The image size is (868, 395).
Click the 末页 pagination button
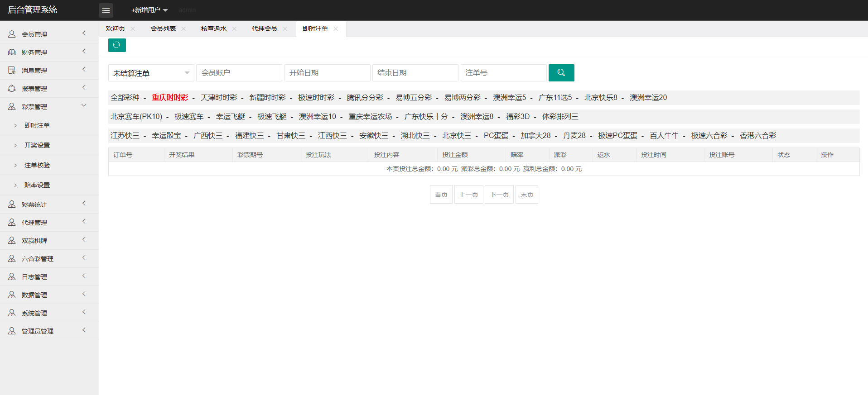pyautogui.click(x=527, y=195)
